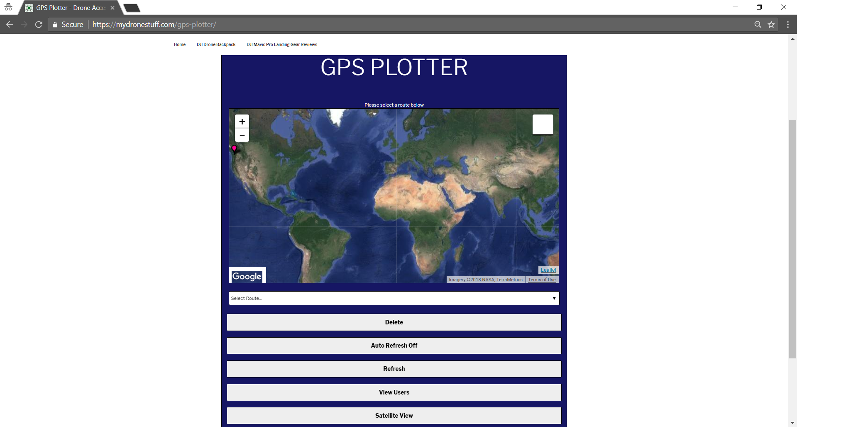
Task: Click the Google logo on map
Action: [247, 276]
